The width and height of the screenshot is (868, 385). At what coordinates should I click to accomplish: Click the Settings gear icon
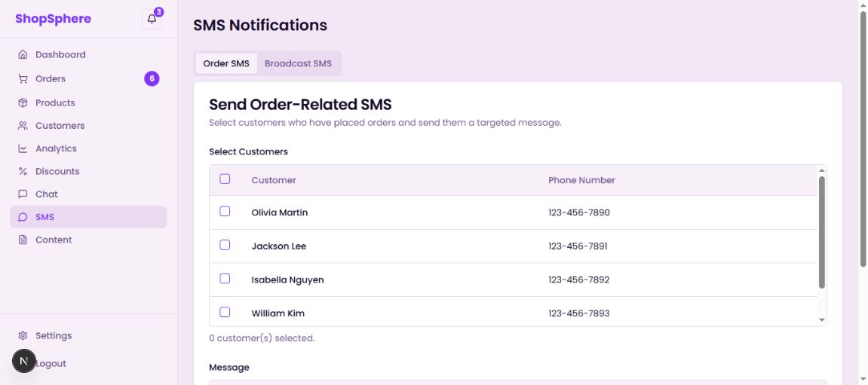(x=23, y=336)
